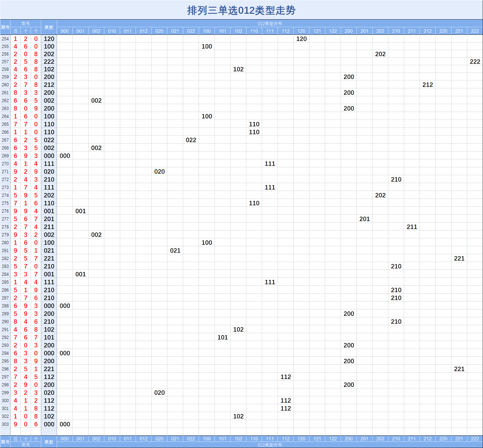Click the 120 distribution cell in row 254

tap(302, 39)
